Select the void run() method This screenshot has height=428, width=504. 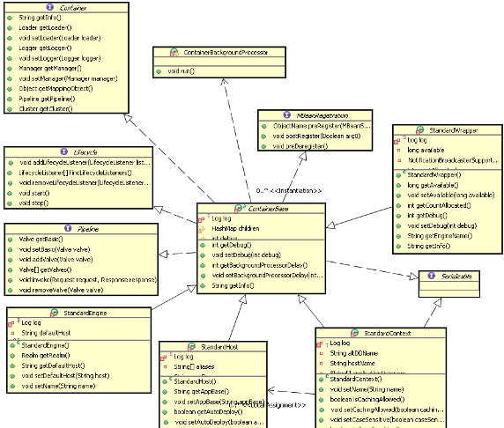(181, 71)
